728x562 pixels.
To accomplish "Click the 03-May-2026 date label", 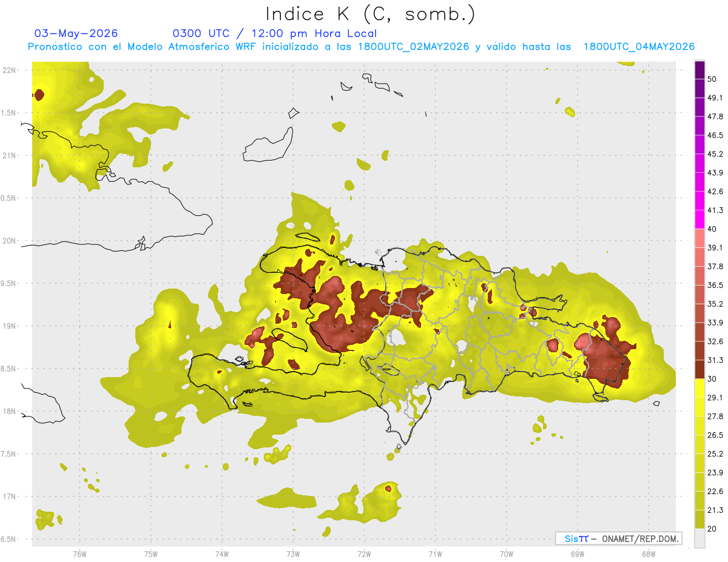I will coord(76,33).
